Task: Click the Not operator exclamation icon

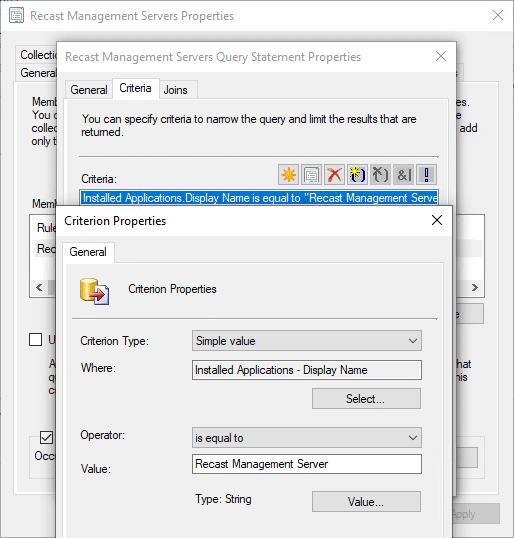Action: click(x=426, y=175)
